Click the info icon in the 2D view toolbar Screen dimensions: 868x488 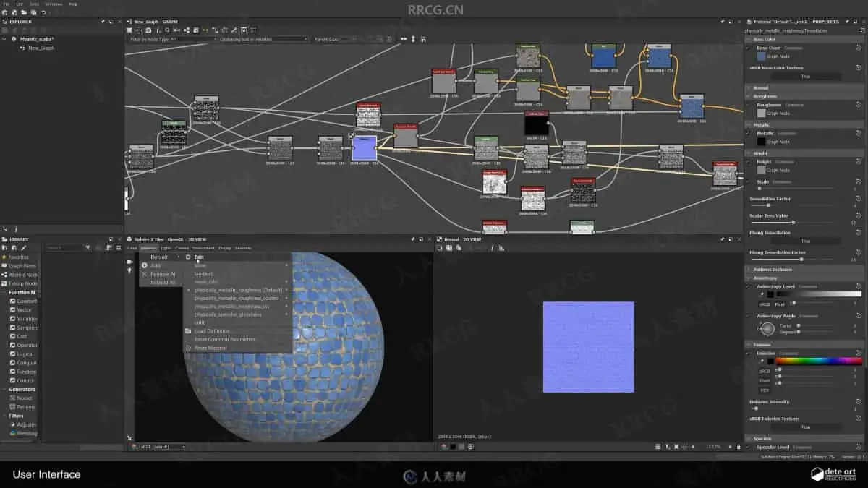tap(492, 247)
